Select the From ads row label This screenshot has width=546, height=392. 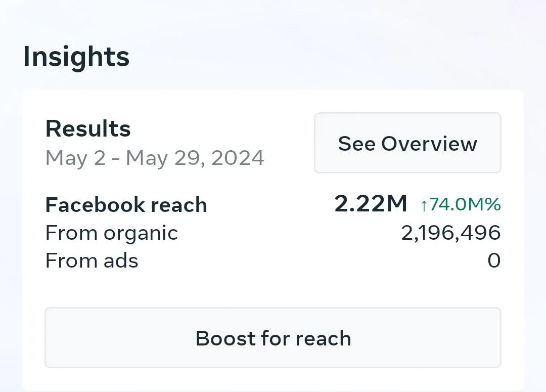[x=92, y=260]
